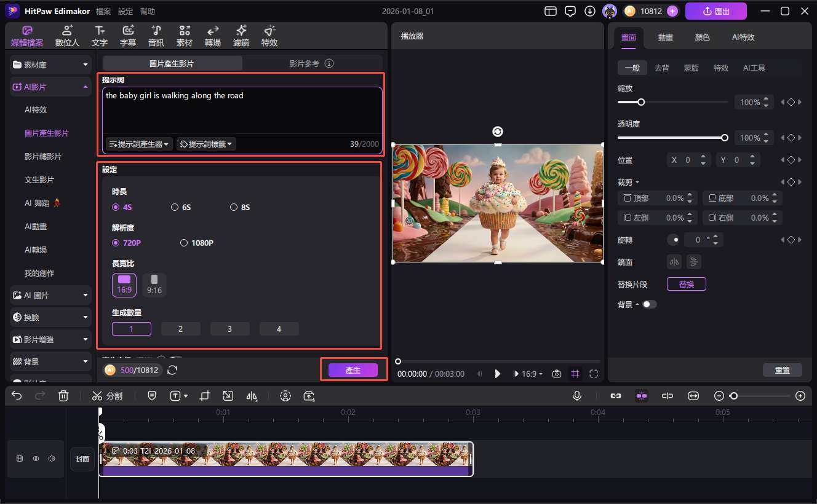Image resolution: width=817 pixels, height=504 pixels.
Task: Expand the 提示詞產生器 dropdown
Action: click(138, 144)
